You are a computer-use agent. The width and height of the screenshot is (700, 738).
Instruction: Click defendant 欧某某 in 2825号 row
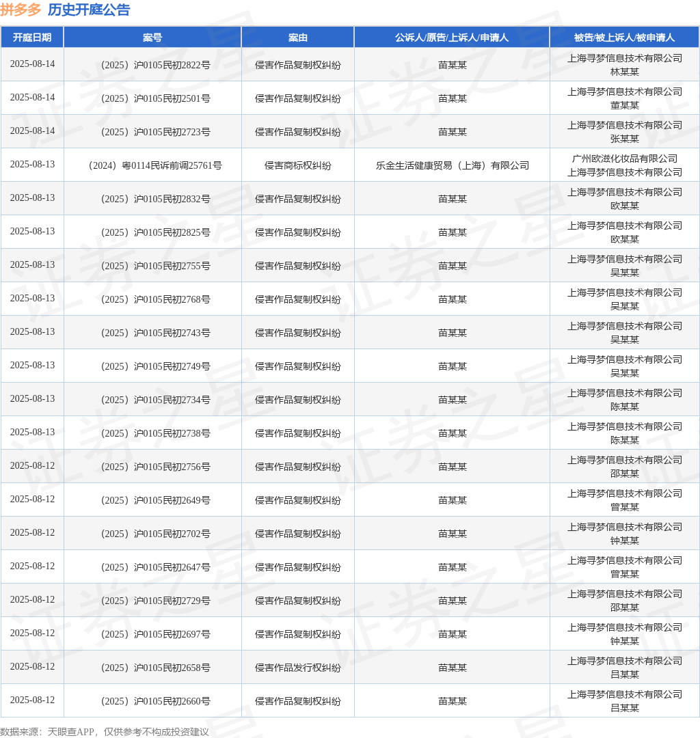624,238
